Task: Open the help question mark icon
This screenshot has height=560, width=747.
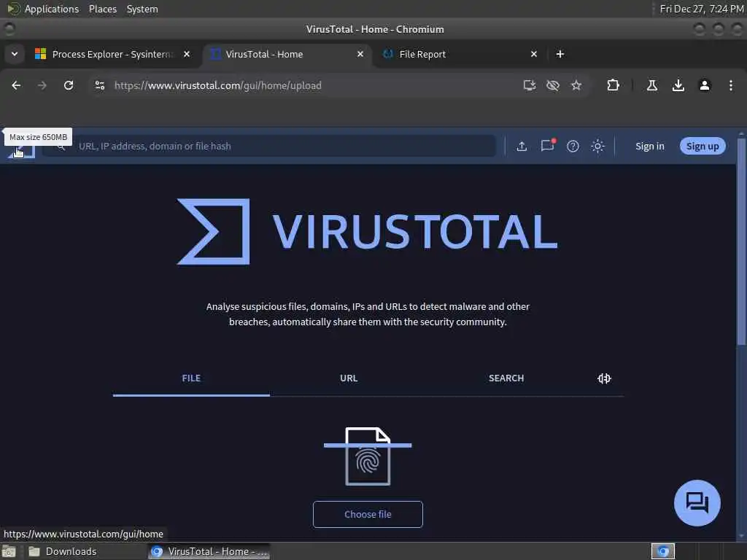Action: (573, 146)
